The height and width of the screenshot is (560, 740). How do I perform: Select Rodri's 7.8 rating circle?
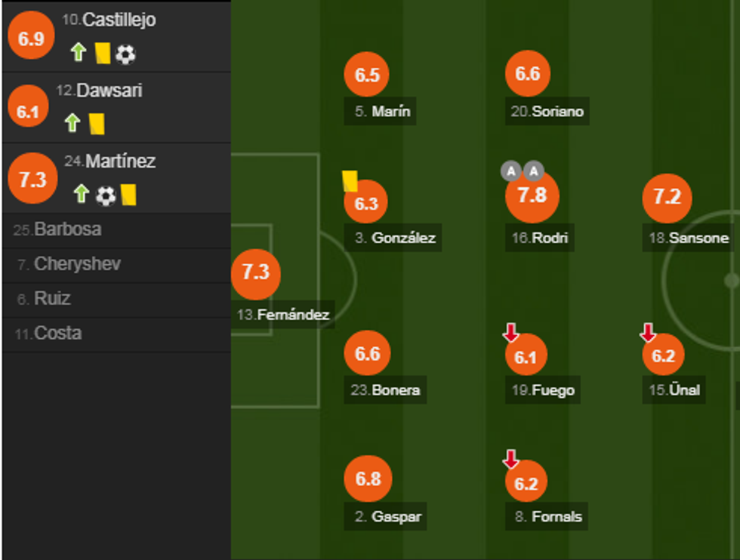tap(532, 197)
